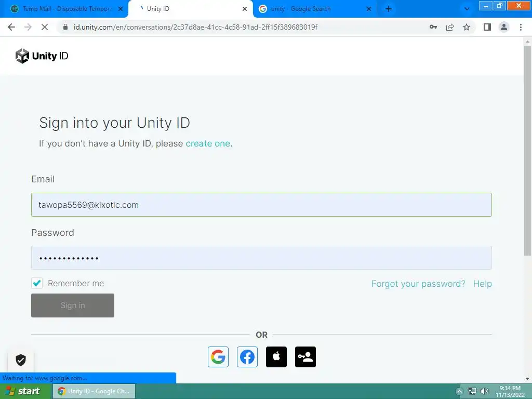Image resolution: width=532 pixels, height=399 pixels.
Task: Select the Unity ID tab
Action: point(190,9)
